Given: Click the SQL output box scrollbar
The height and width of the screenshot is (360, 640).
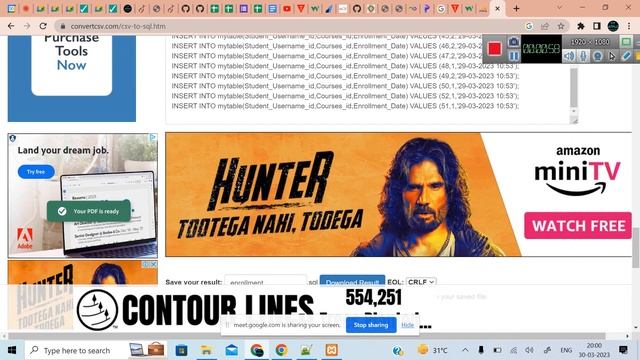Looking at the screenshot, I should click(574, 87).
